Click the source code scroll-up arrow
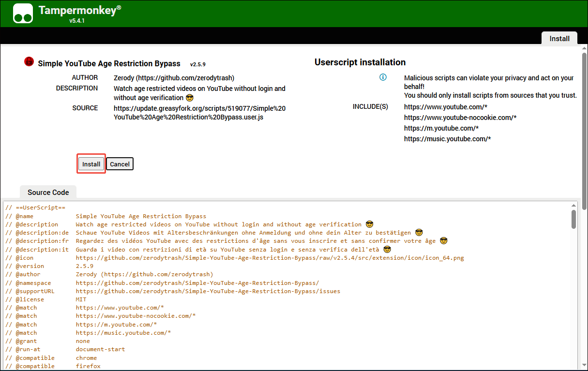This screenshot has height=371, width=588. coord(573,205)
